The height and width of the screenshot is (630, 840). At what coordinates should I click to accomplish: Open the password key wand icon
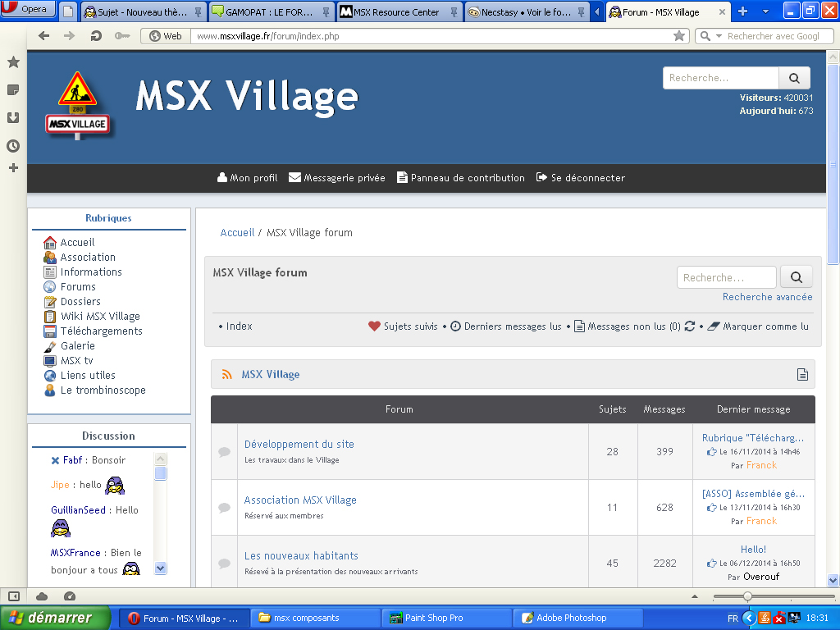122,36
